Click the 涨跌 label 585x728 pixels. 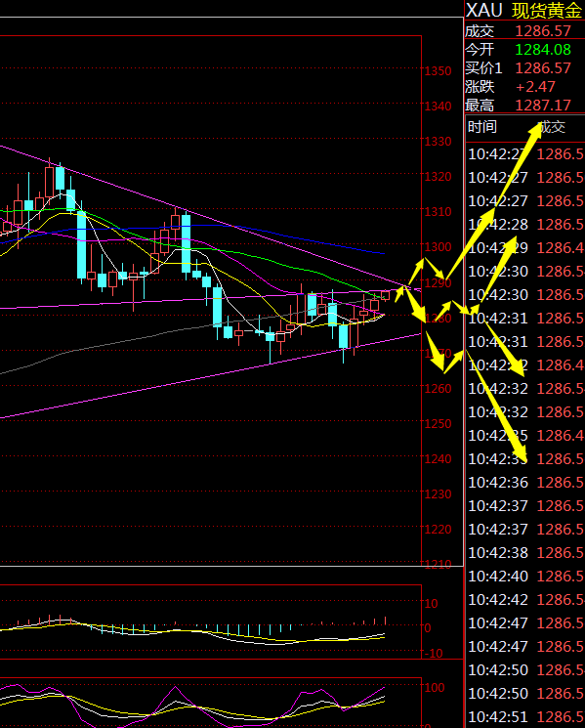tap(480, 87)
